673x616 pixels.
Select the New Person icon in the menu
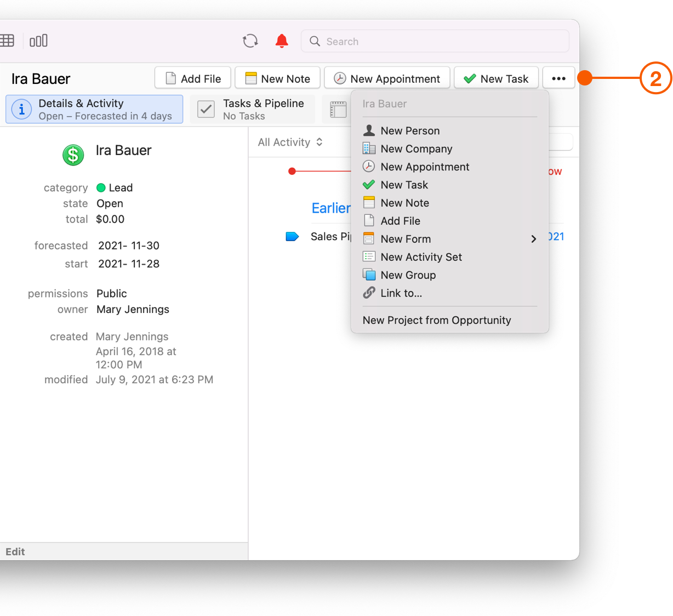tap(369, 130)
